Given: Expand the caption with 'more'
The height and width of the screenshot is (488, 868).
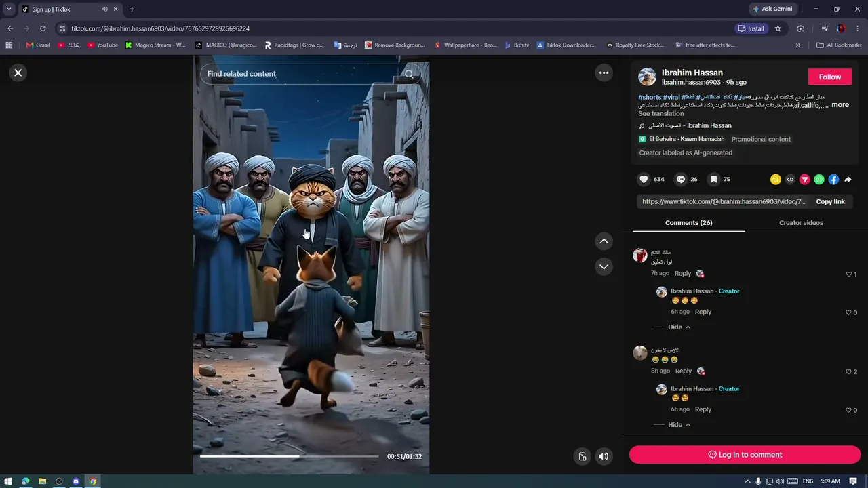Looking at the screenshot, I should click(840, 105).
